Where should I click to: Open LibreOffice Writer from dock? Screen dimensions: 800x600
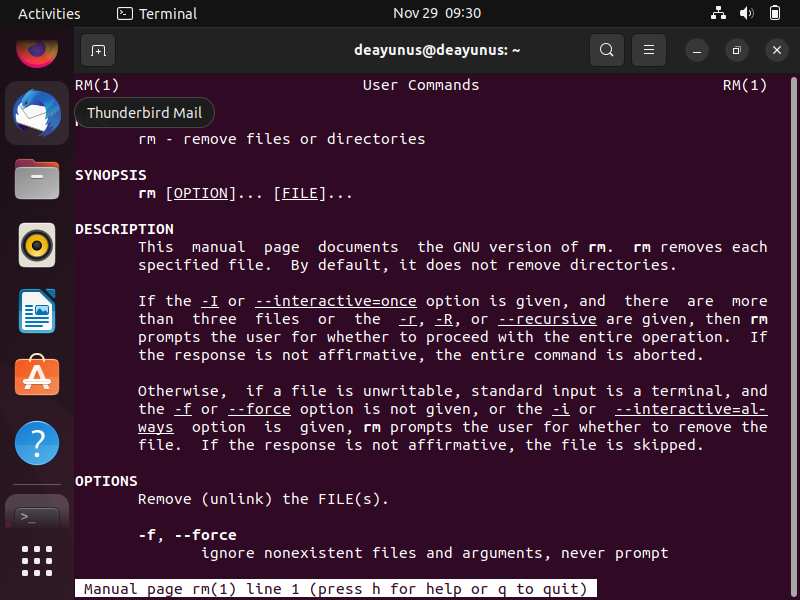pos(37,311)
